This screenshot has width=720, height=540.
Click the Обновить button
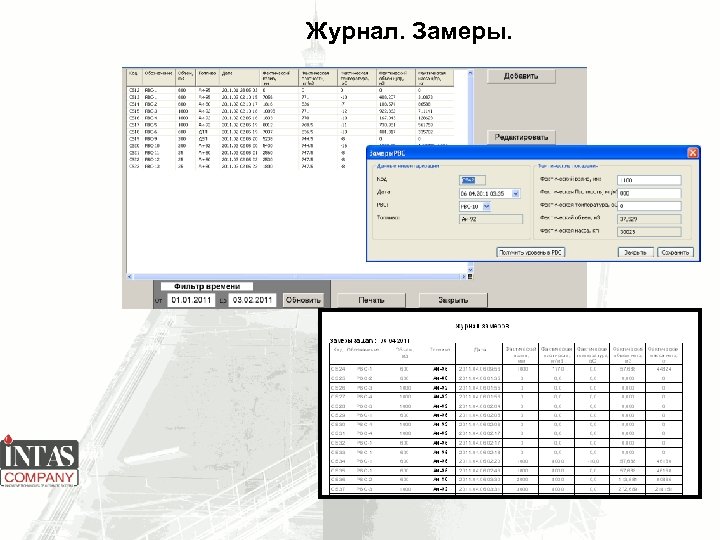[303, 300]
